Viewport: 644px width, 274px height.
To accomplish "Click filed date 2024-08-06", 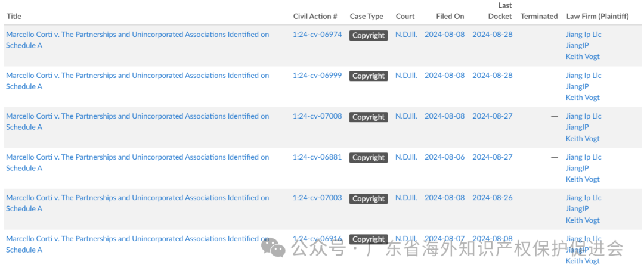I will click(444, 157).
